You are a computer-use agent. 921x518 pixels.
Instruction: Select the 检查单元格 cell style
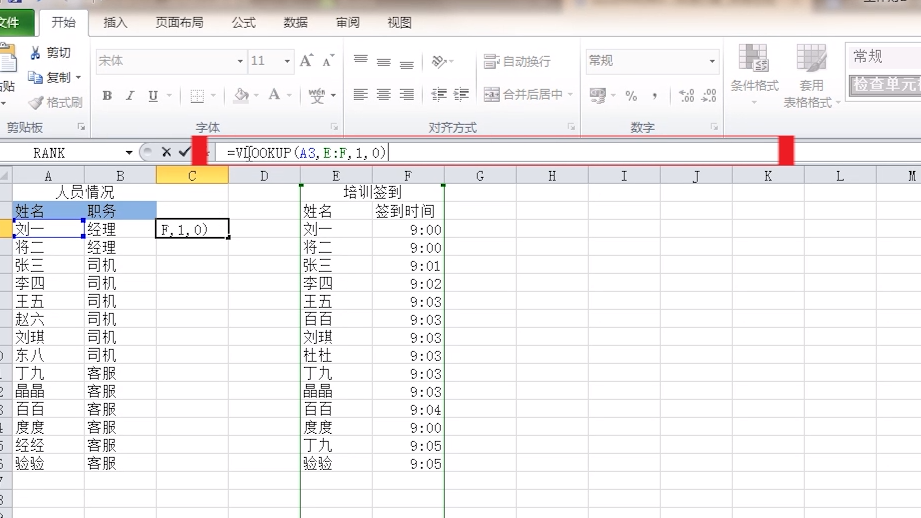[x=885, y=85]
